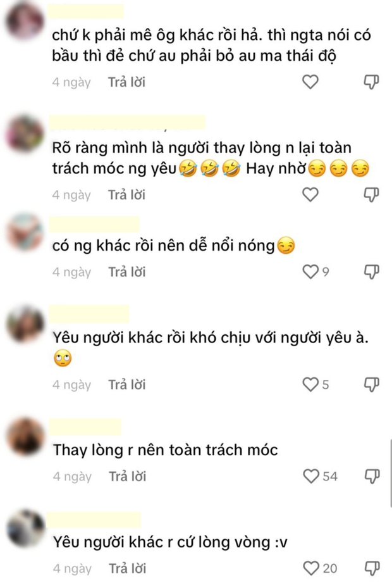Like the comment with 9 likes
The image size is (392, 583).
coord(310,272)
